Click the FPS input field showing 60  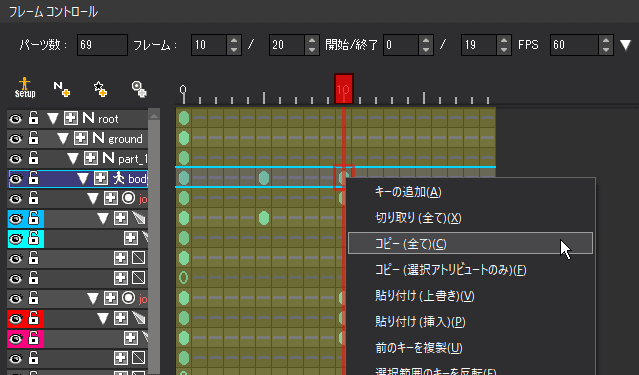[574, 45]
